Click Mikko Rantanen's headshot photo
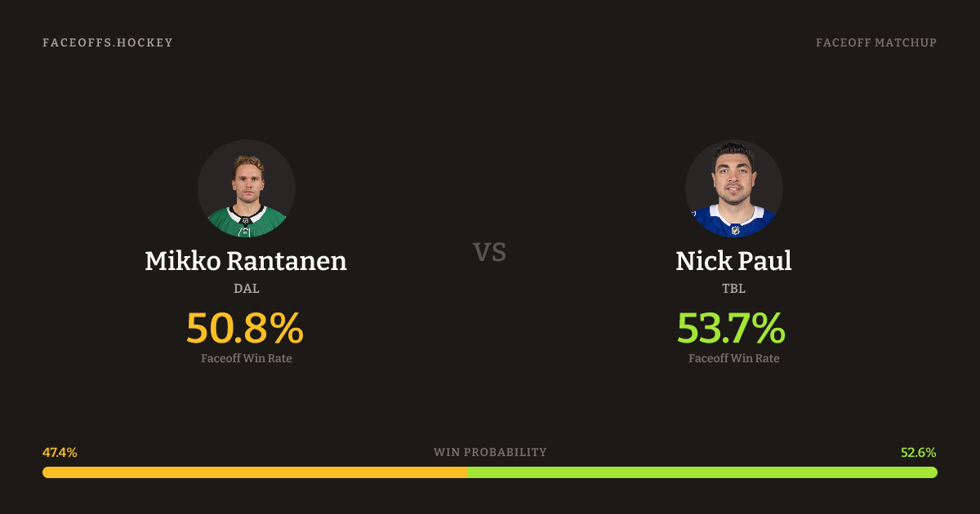The width and height of the screenshot is (980, 514). (x=246, y=188)
